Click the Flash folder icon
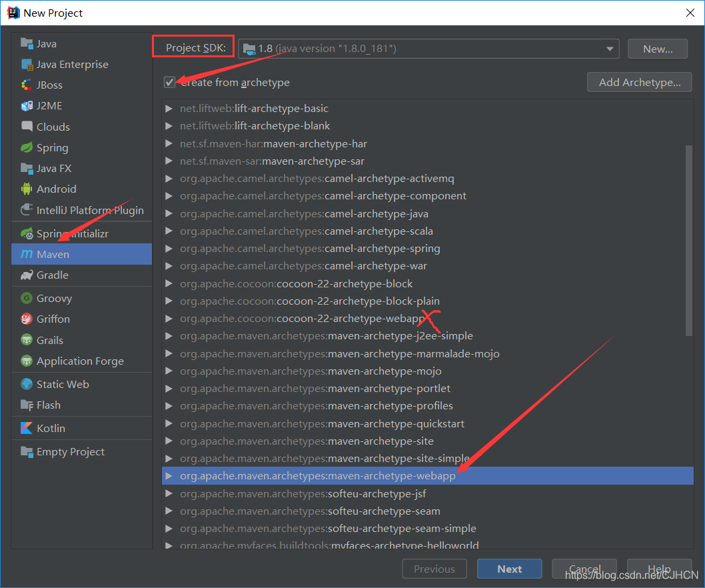705x588 pixels. (x=27, y=405)
